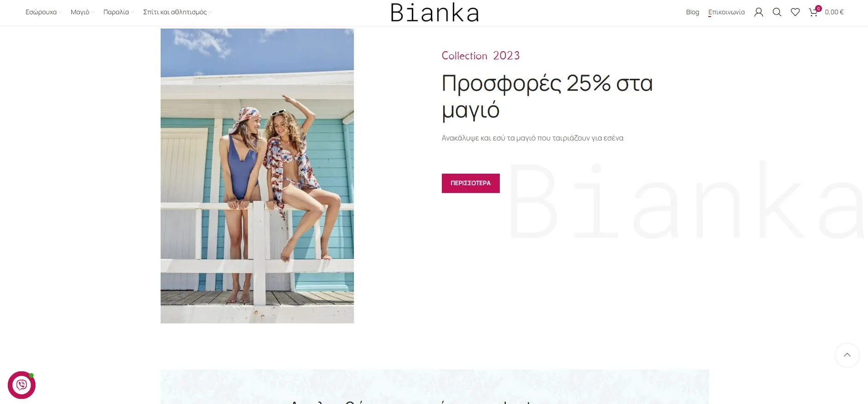Screen dimensions: 868x404
Task: Expand the Σπίτι και αθλητισμός dropdown
Action: coord(177,12)
